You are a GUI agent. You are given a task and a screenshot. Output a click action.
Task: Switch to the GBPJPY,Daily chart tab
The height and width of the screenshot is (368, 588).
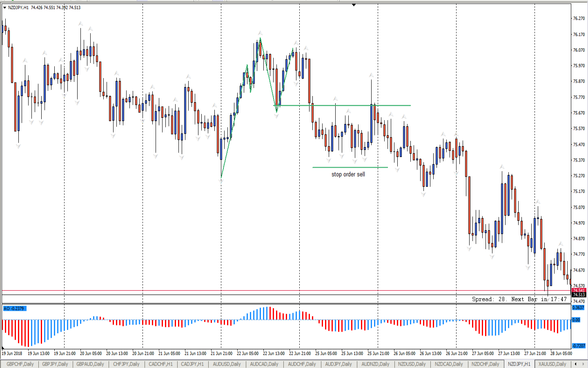click(x=55, y=364)
